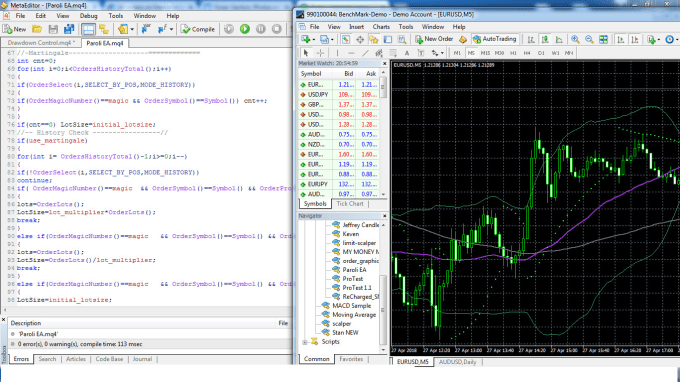The width and height of the screenshot is (680, 382).
Task: Open the Search tab in Toolbox
Action: tap(47, 359)
